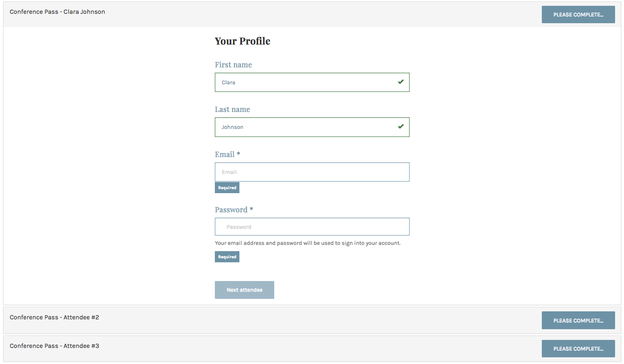
Task: Click the Next attendee button
Action: point(244,290)
